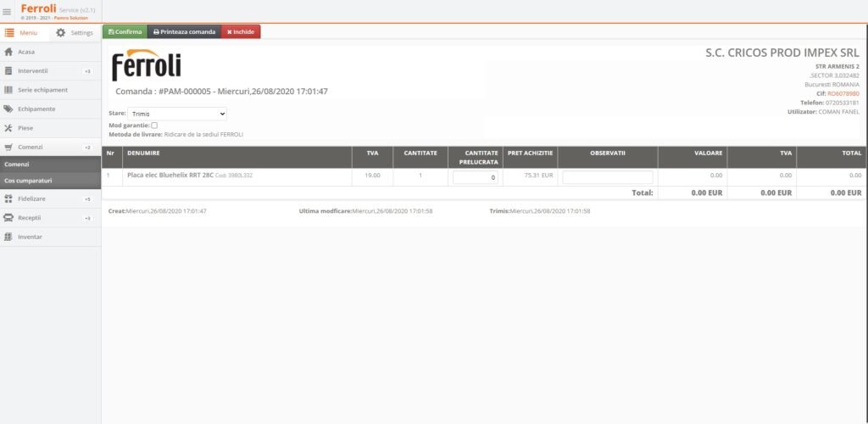Select Comenzi submenu item under Comenzi
This screenshot has width=868, height=424.
click(51, 164)
